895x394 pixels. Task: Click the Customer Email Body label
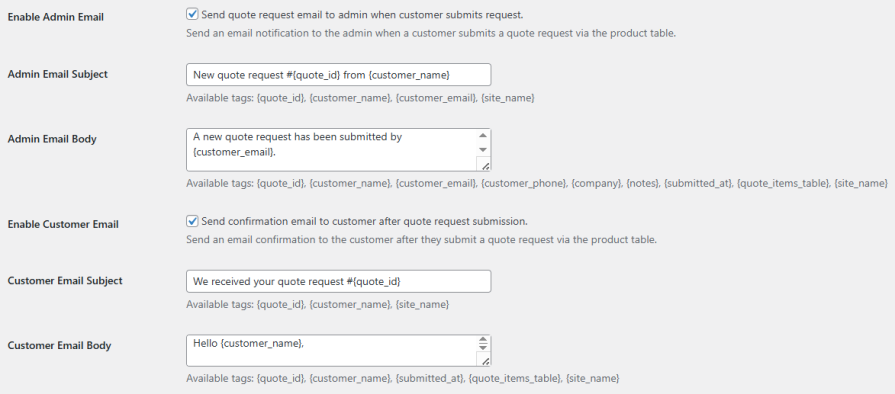59,345
